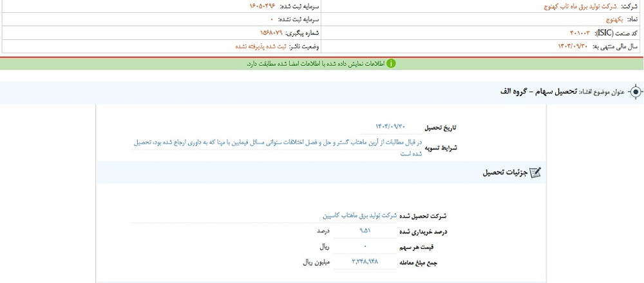Viewport: 644px width, 283px height.
Task: Click the شرایط تسویه label
Action: [x=440, y=147]
